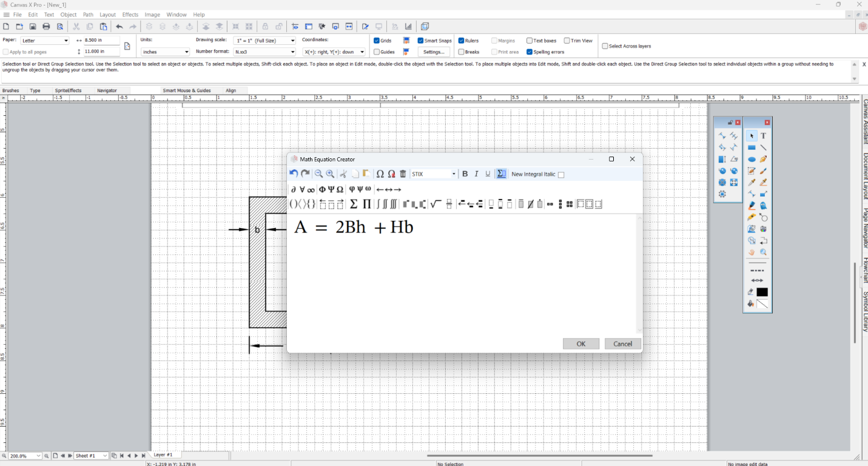Open the STIX font dropdown

[454, 174]
